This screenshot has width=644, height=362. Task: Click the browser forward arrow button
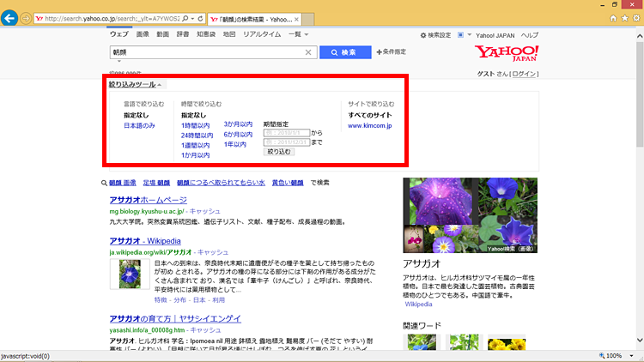point(27,18)
